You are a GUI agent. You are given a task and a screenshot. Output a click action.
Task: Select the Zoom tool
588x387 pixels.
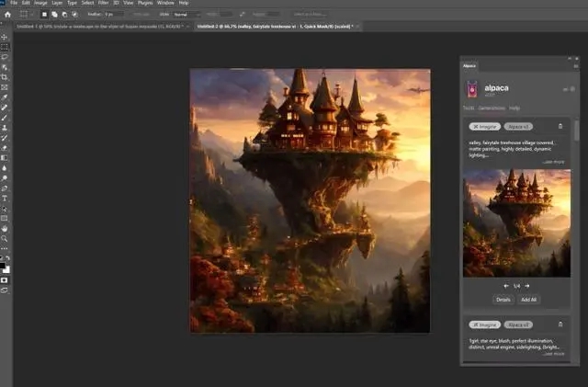click(x=4, y=239)
